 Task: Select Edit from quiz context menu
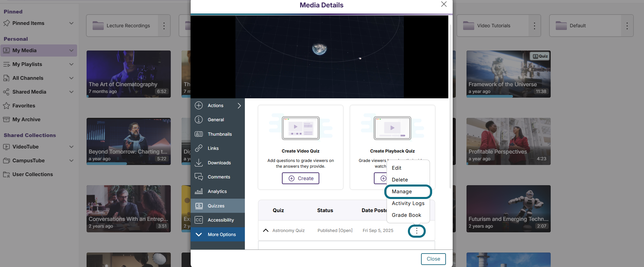[x=396, y=168]
